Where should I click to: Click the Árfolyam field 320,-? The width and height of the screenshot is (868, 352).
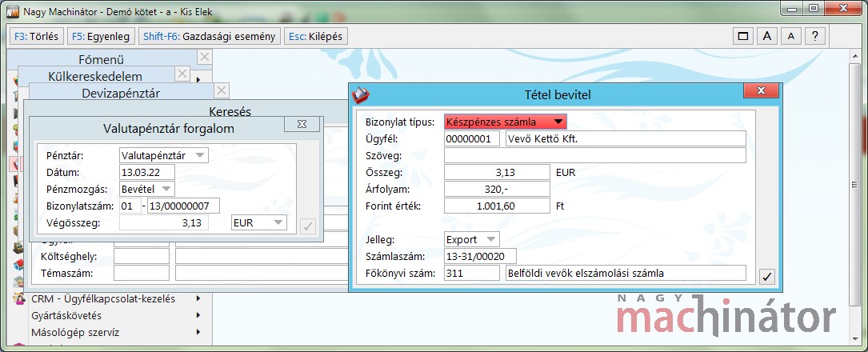497,189
